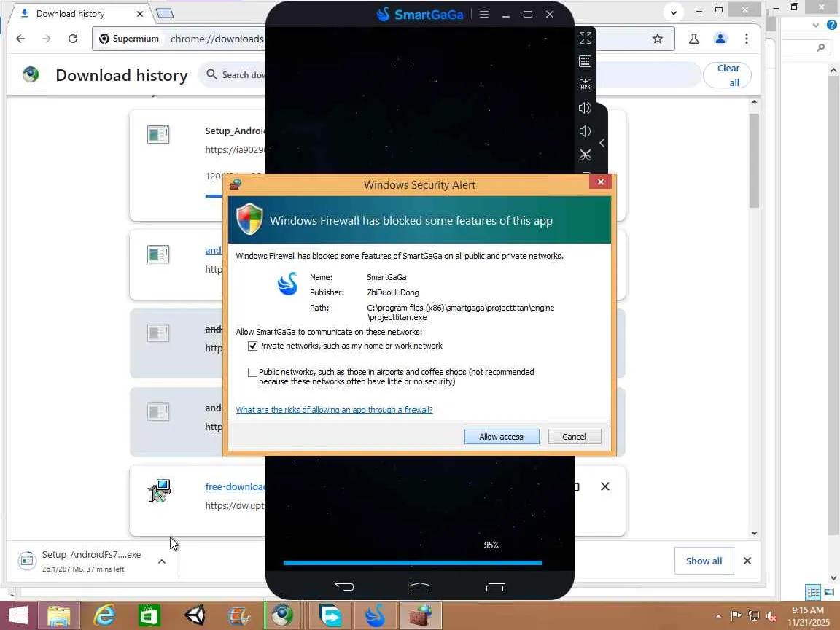Image resolution: width=840 pixels, height=630 pixels.
Task: Enable Public networks checkbox
Action: tap(252, 372)
